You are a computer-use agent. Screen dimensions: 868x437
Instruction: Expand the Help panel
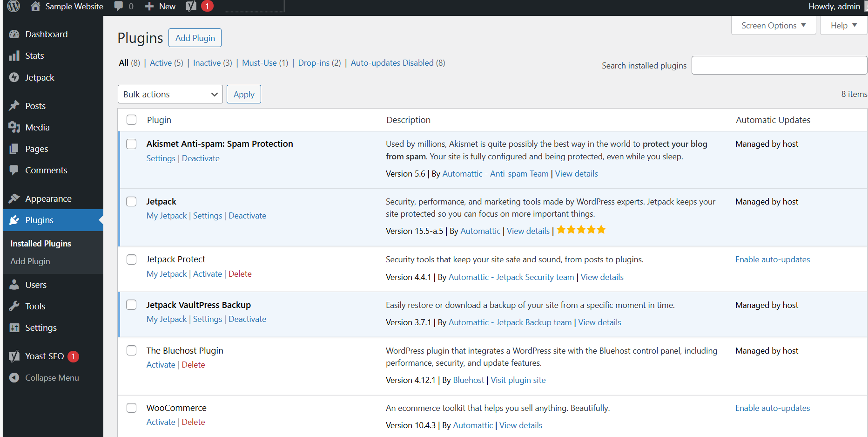[842, 25]
